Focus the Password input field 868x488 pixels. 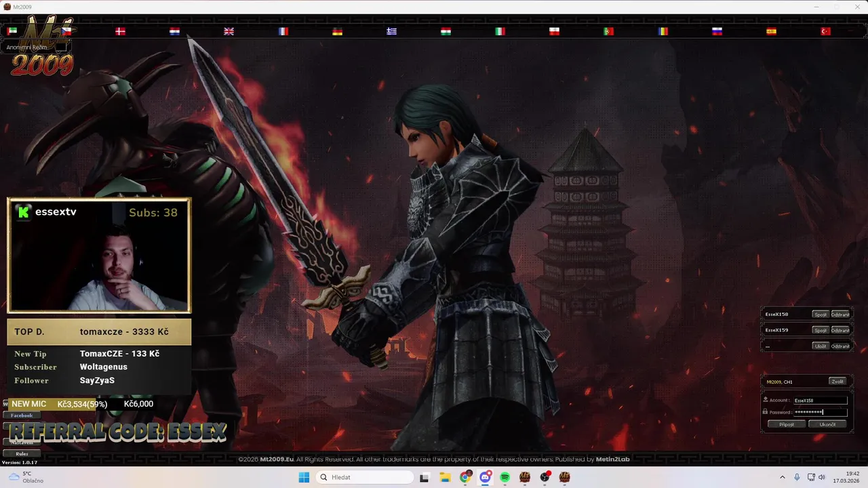point(820,412)
